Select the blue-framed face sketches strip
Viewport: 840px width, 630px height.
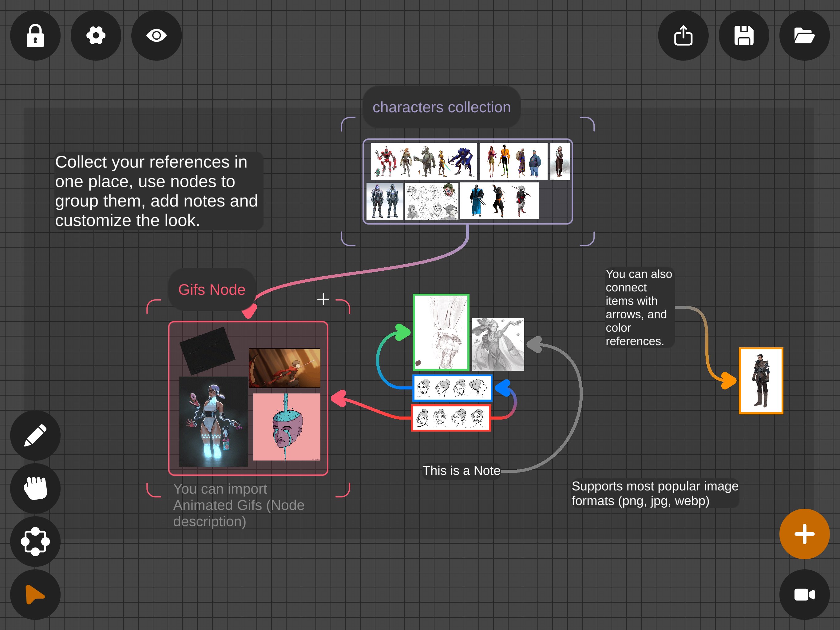(452, 388)
